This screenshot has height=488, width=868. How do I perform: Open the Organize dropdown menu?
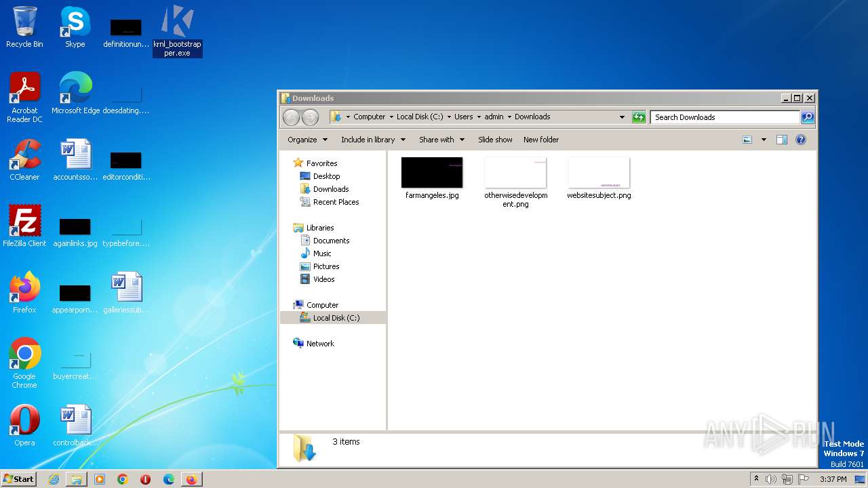pyautogui.click(x=307, y=140)
